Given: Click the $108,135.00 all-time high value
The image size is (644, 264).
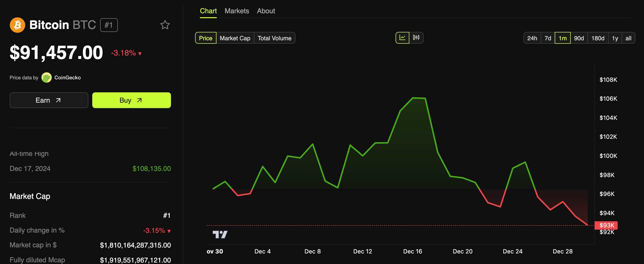Looking at the screenshot, I should [x=152, y=169].
